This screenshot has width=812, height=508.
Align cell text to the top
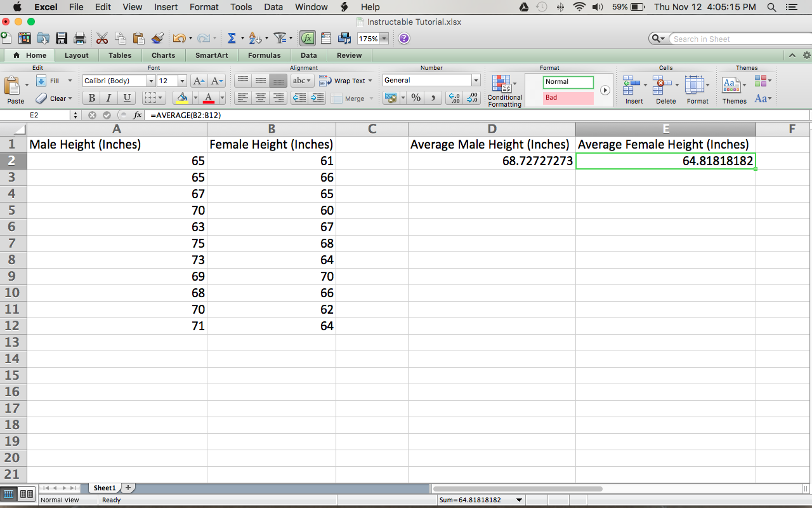[x=243, y=81]
